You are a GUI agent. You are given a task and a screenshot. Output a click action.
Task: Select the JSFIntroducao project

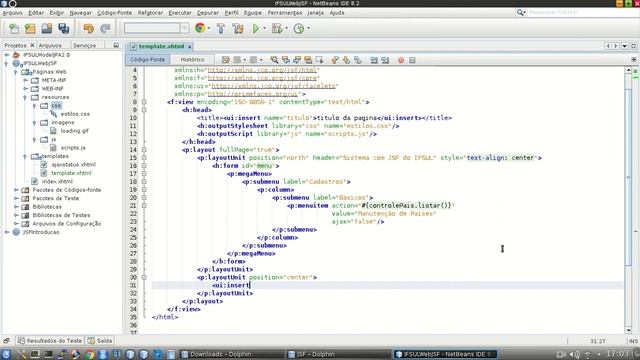click(41, 232)
